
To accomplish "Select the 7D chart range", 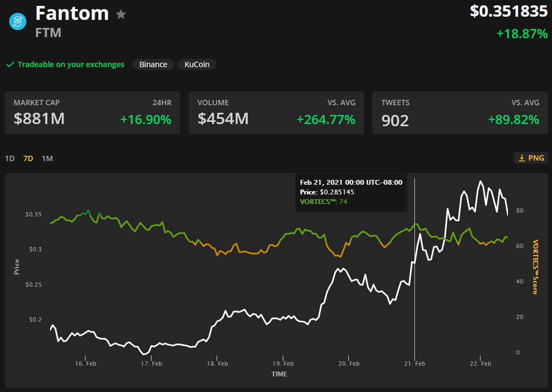I will pos(28,158).
